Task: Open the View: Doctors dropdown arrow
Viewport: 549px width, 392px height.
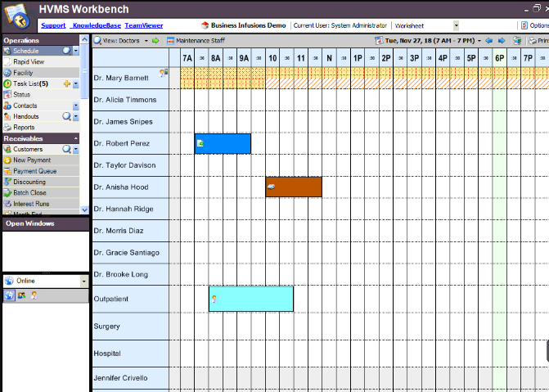Action: (x=146, y=40)
